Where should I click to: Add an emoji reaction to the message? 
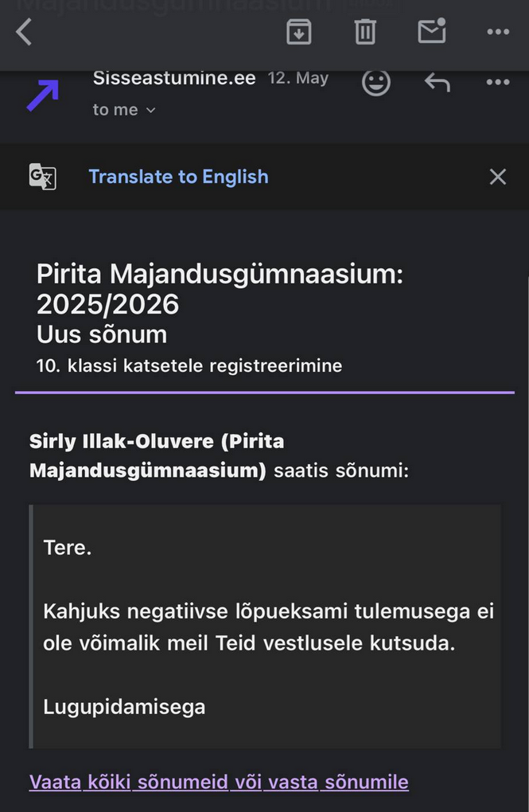(375, 82)
